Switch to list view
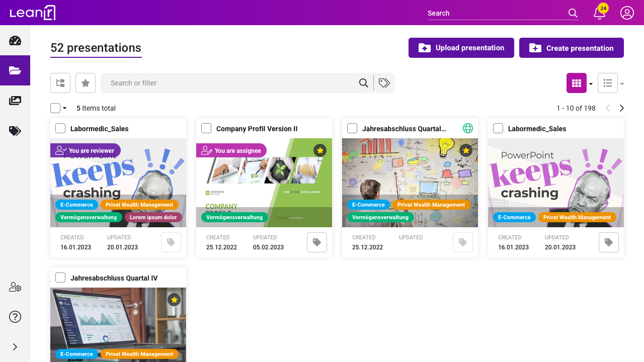 point(607,82)
